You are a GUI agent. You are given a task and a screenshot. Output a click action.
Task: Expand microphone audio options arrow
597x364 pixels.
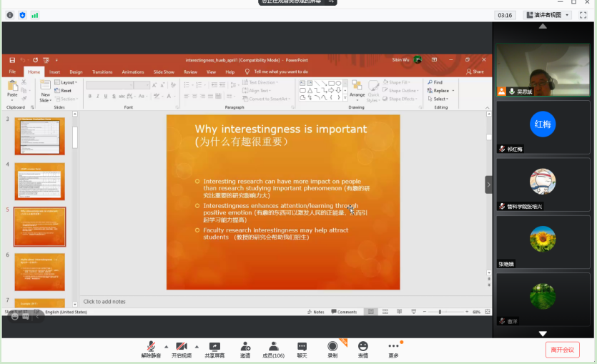click(167, 345)
